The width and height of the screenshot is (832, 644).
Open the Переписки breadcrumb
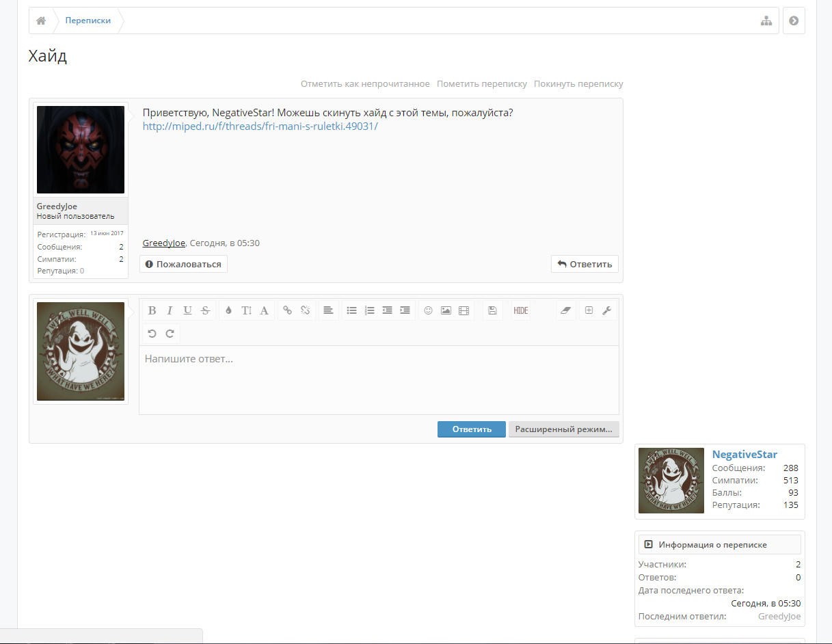click(88, 21)
